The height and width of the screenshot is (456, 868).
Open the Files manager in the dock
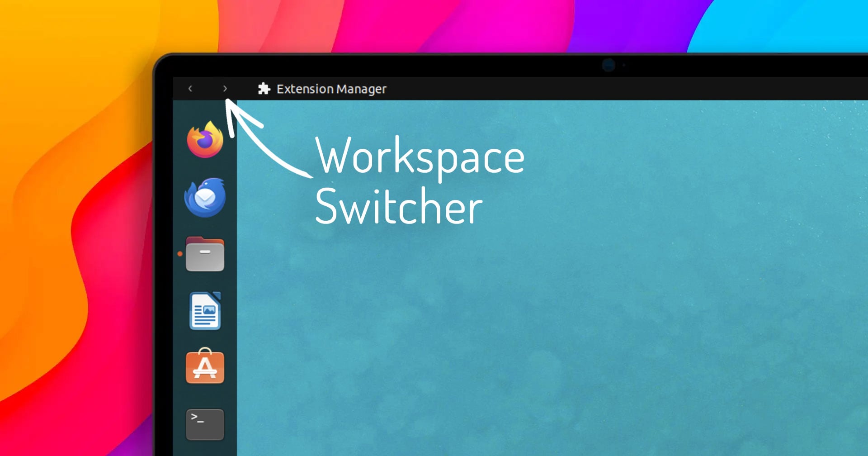point(205,254)
